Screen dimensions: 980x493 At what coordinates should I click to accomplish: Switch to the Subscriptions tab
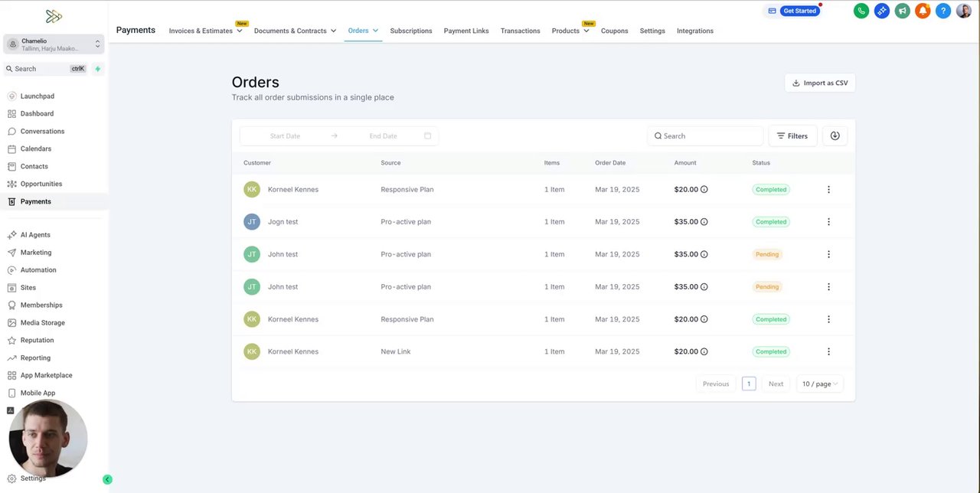411,31
